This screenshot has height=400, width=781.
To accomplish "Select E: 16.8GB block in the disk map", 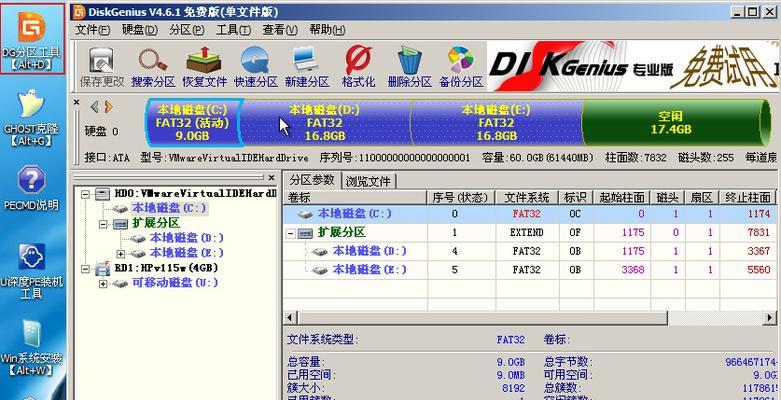I will tap(496, 123).
